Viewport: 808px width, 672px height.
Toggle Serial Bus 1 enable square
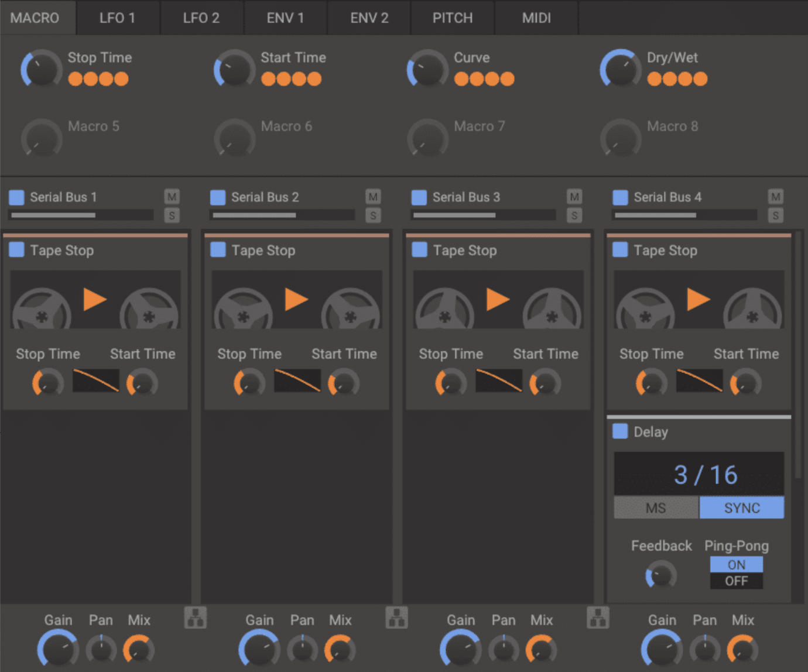tap(16, 197)
